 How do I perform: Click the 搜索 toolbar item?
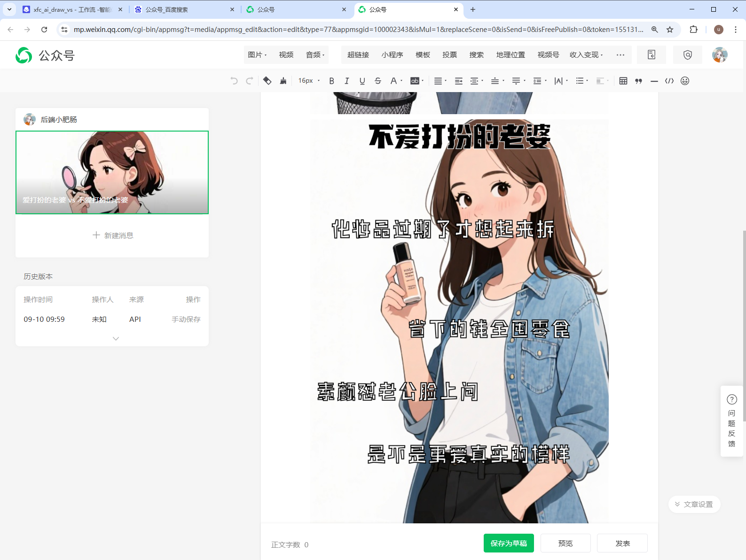[x=477, y=55]
